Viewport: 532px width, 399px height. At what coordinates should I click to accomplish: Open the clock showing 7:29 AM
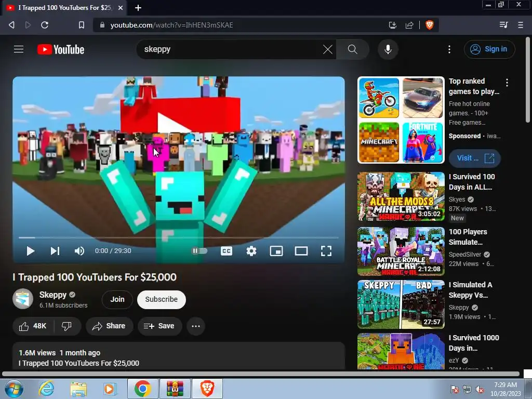[x=506, y=389]
